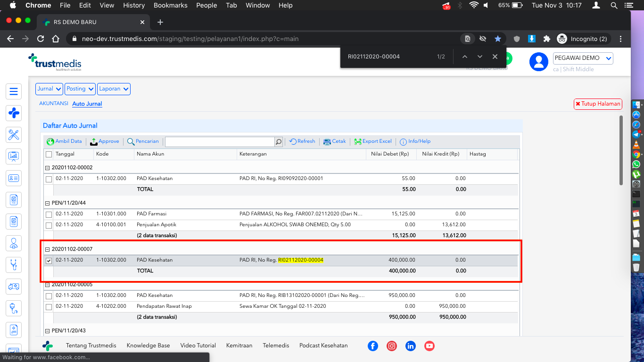Toggle the select-all checkbox in table header
This screenshot has height=362, width=644.
pyautogui.click(x=49, y=154)
